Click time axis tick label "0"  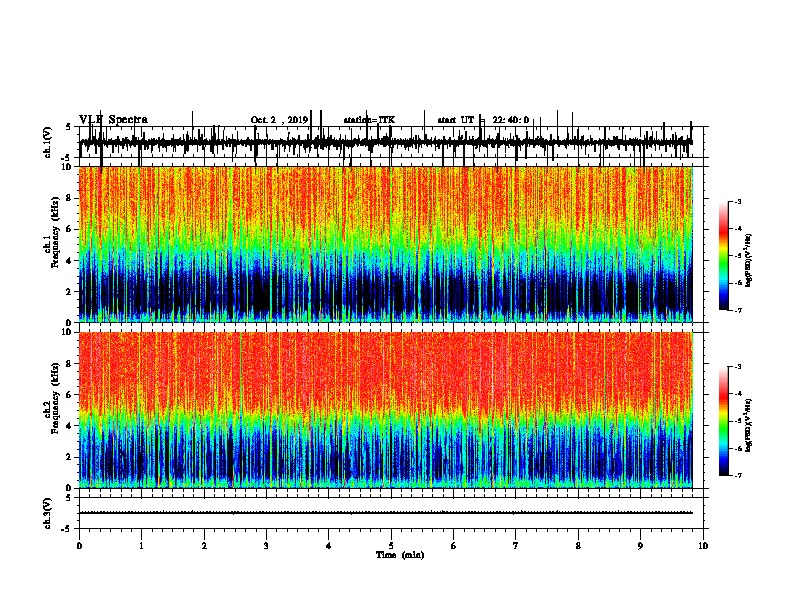[x=79, y=546]
